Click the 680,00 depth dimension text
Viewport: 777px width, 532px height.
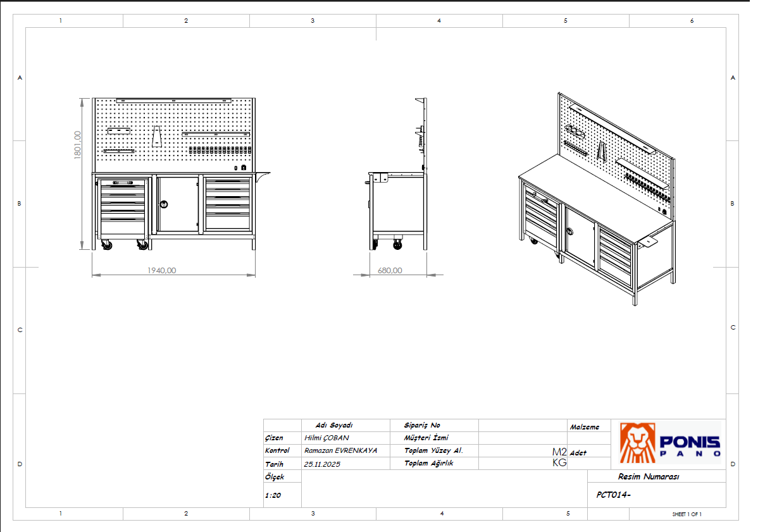pyautogui.click(x=390, y=270)
